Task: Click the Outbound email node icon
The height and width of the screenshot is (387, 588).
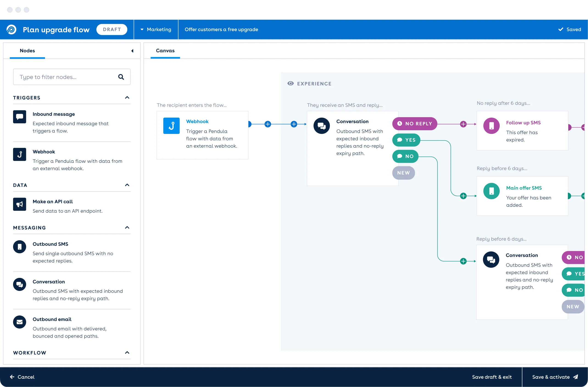Action: pos(20,322)
